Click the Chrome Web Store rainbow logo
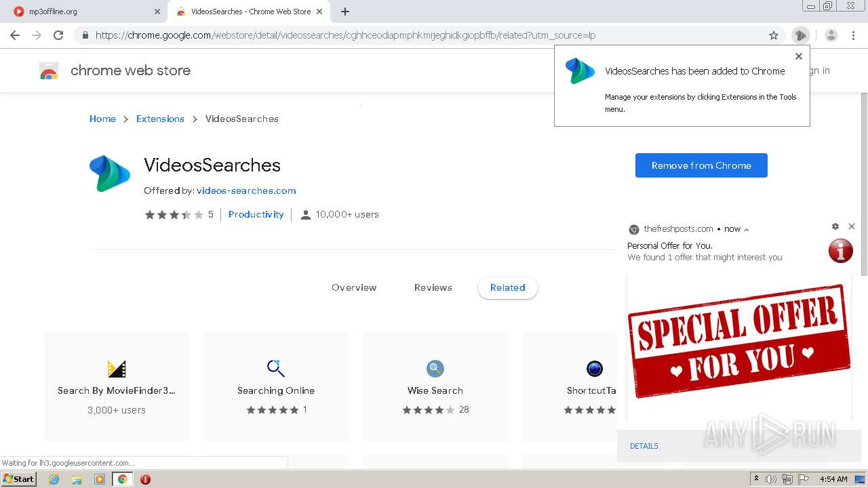The height and width of the screenshot is (488, 868). (x=49, y=70)
